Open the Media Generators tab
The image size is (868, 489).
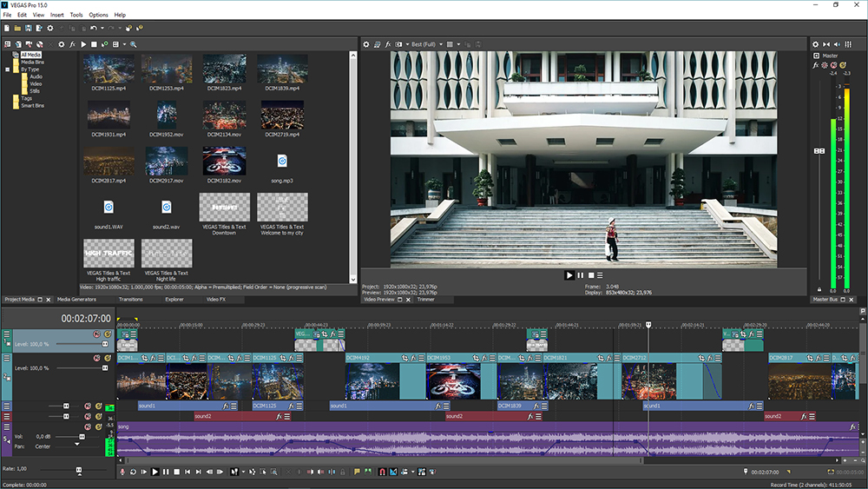coord(76,300)
